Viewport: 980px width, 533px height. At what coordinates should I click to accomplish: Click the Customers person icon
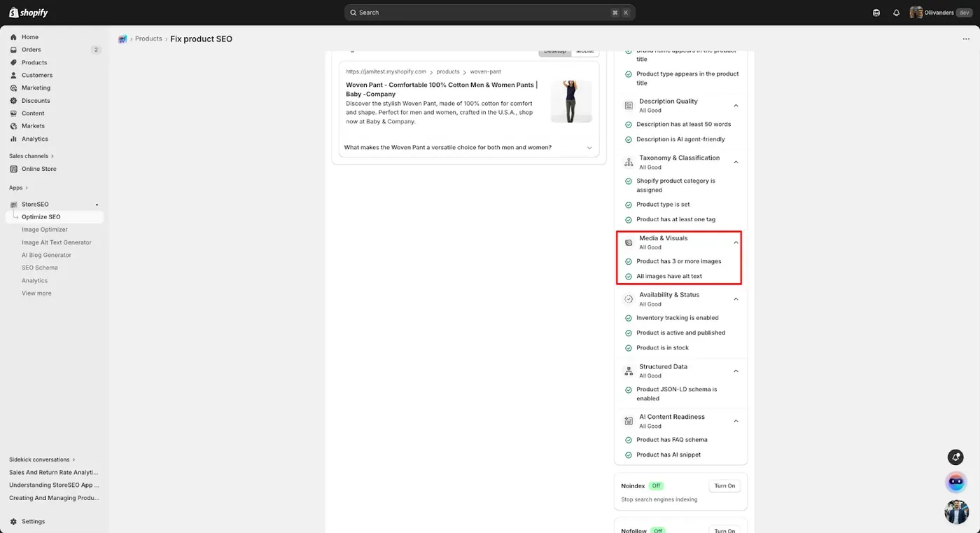(13, 75)
